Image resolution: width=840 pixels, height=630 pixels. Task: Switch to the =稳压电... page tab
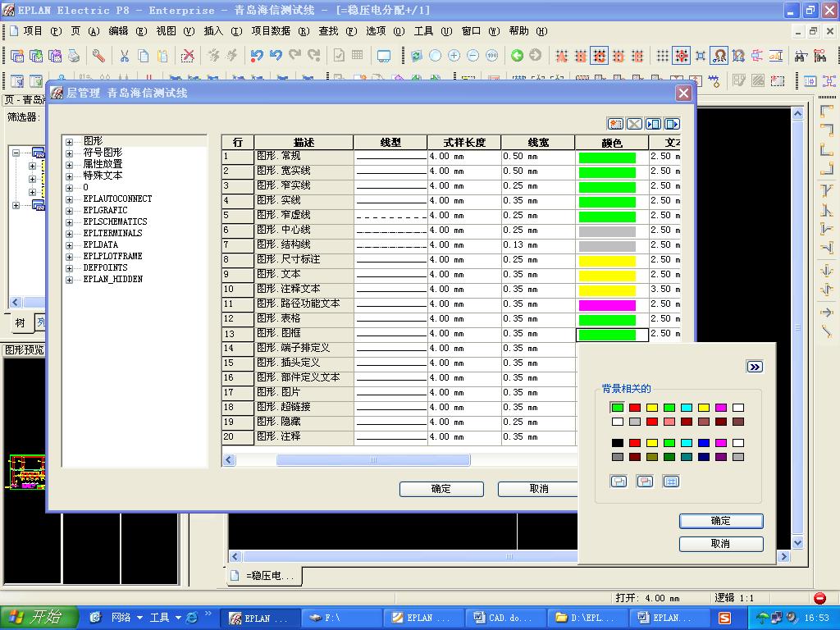pyautogui.click(x=264, y=576)
